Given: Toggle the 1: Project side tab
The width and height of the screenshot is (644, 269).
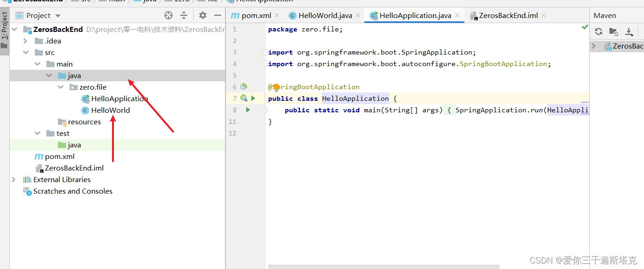Looking at the screenshot, I should pyautogui.click(x=5, y=30).
